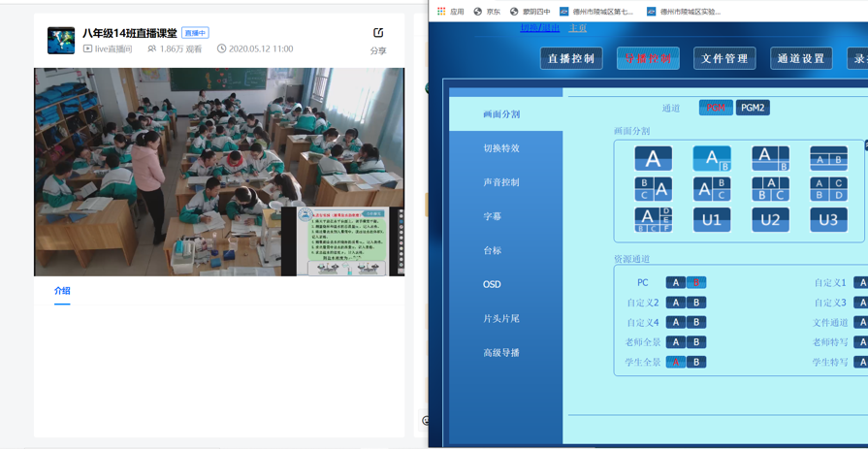Click the classroom live video player
868x449 pixels.
click(x=219, y=172)
